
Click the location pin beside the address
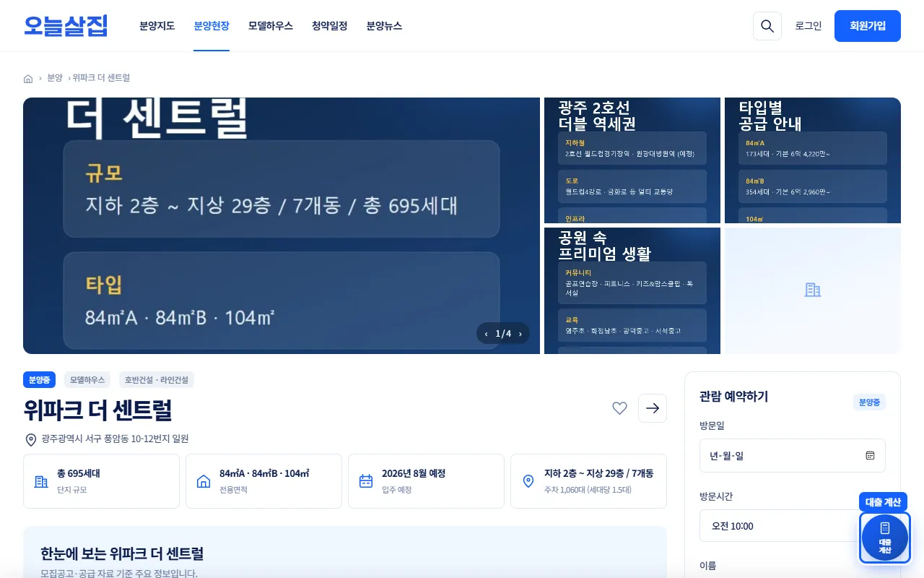pyautogui.click(x=31, y=439)
